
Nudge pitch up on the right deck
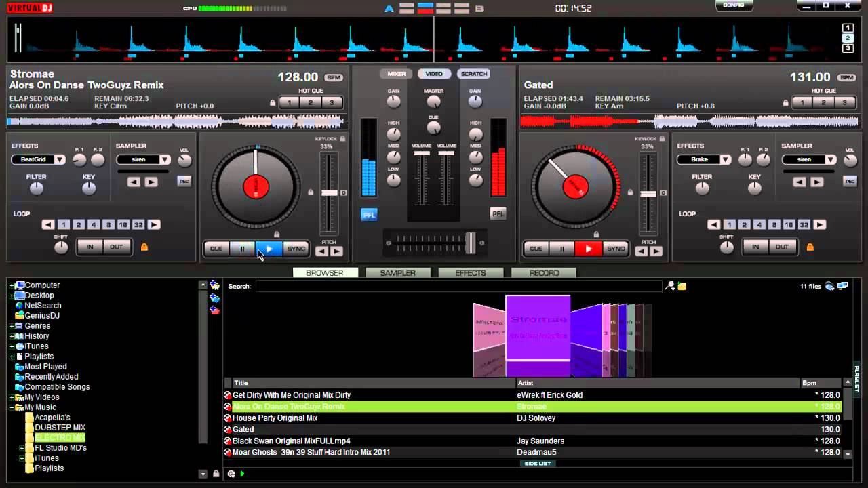656,251
